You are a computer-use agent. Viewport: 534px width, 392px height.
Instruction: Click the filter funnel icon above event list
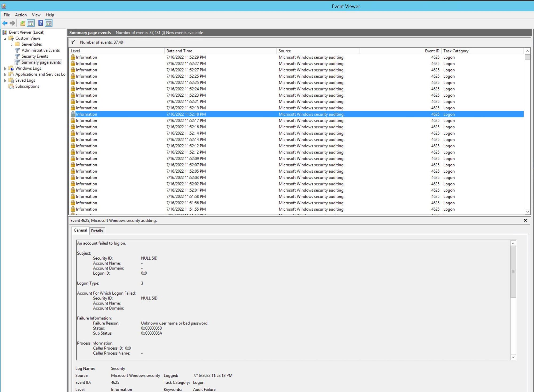coord(72,42)
